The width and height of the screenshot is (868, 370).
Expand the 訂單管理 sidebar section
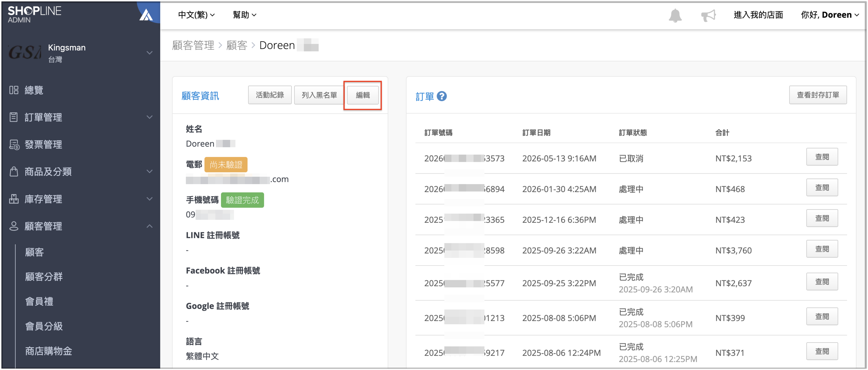[x=150, y=117]
